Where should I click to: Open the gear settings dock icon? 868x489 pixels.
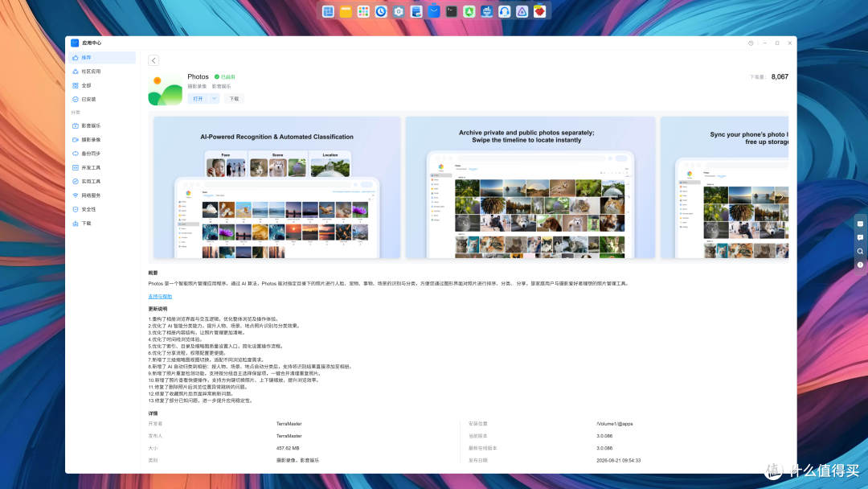coord(399,11)
